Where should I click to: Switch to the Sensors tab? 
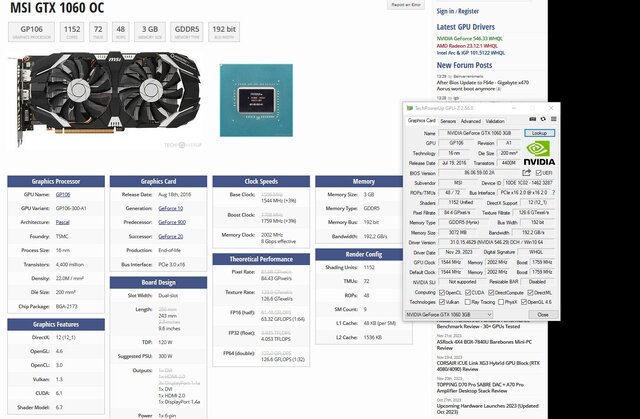[448, 120]
